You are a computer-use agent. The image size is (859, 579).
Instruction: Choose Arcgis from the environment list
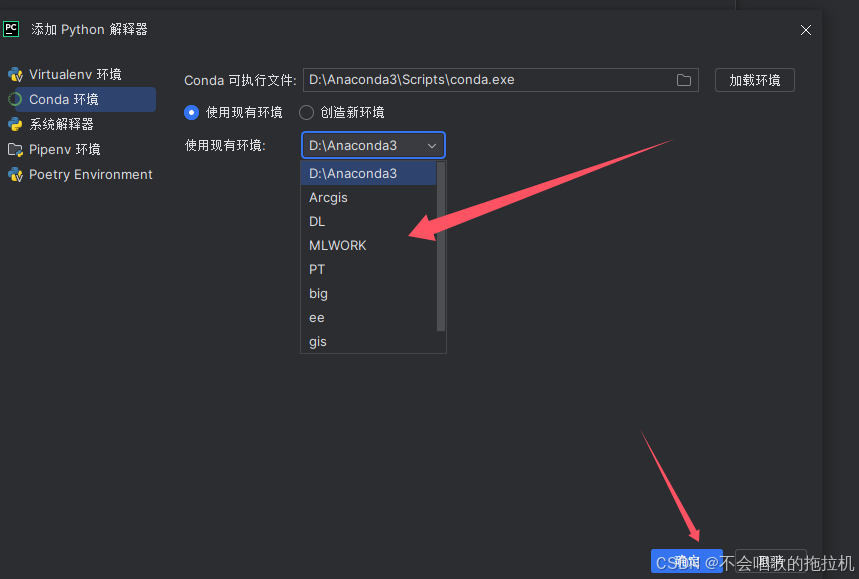point(368,197)
